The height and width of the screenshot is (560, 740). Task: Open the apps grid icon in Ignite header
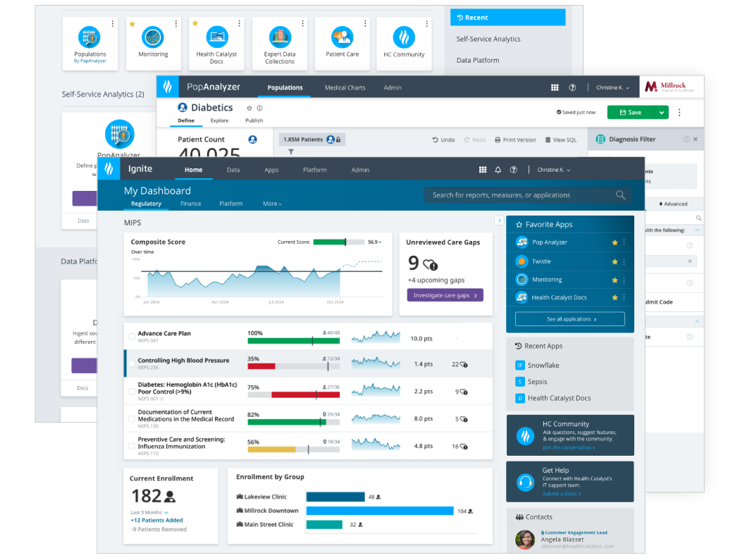tap(482, 170)
